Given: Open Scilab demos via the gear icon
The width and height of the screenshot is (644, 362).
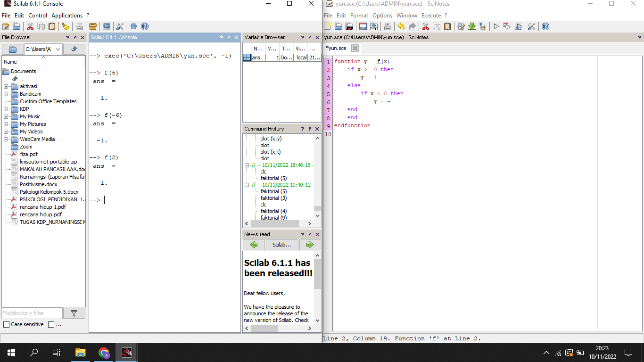Looking at the screenshot, I should coord(133,26).
